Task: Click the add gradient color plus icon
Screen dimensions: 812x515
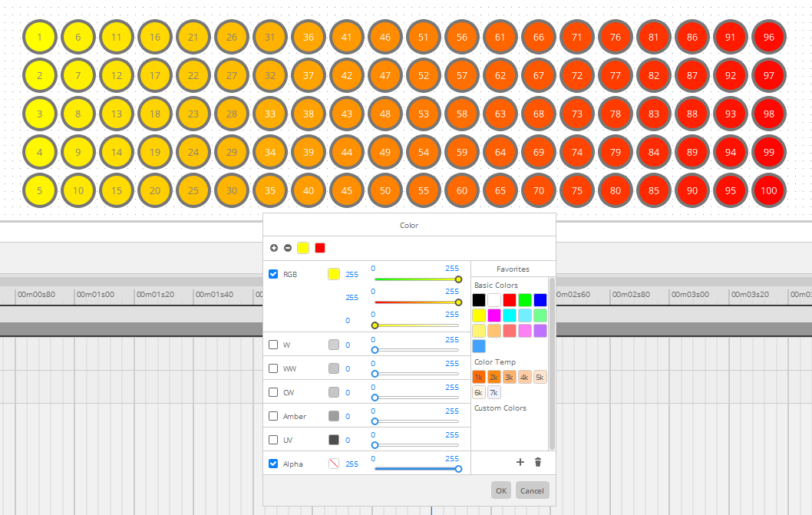Action: (x=274, y=248)
